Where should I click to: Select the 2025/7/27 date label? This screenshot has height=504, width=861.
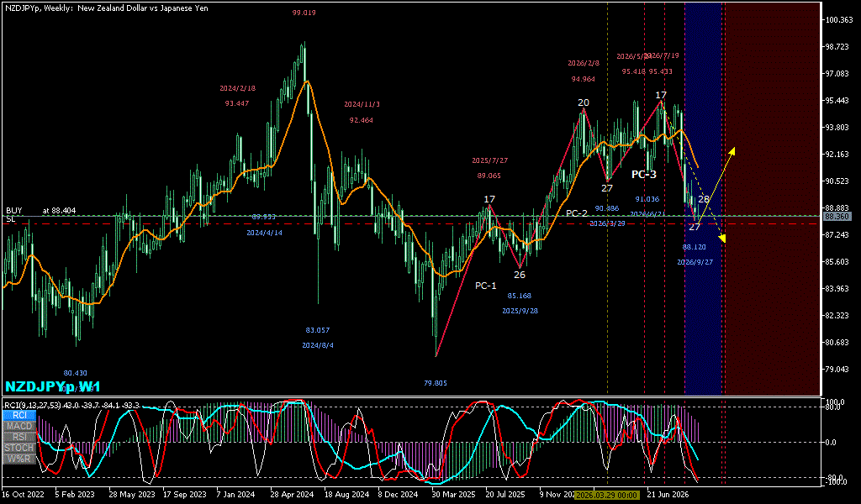[490, 160]
